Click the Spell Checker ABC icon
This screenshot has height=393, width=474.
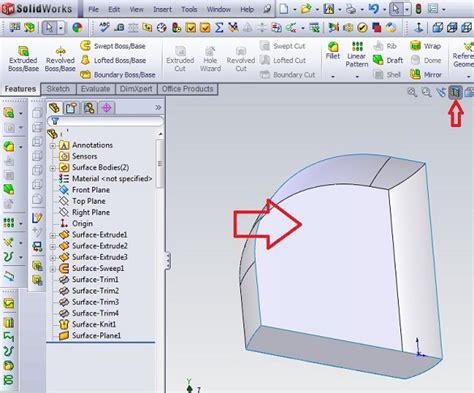point(104,27)
